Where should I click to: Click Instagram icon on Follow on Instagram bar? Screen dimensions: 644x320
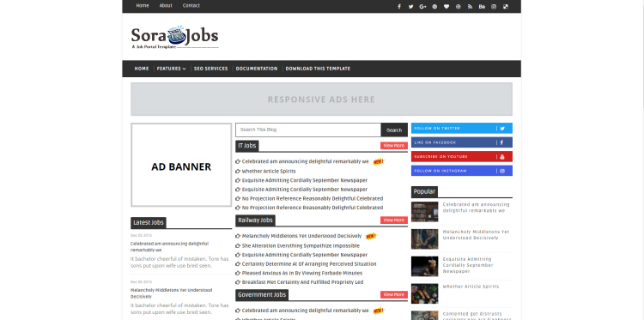[502, 171]
